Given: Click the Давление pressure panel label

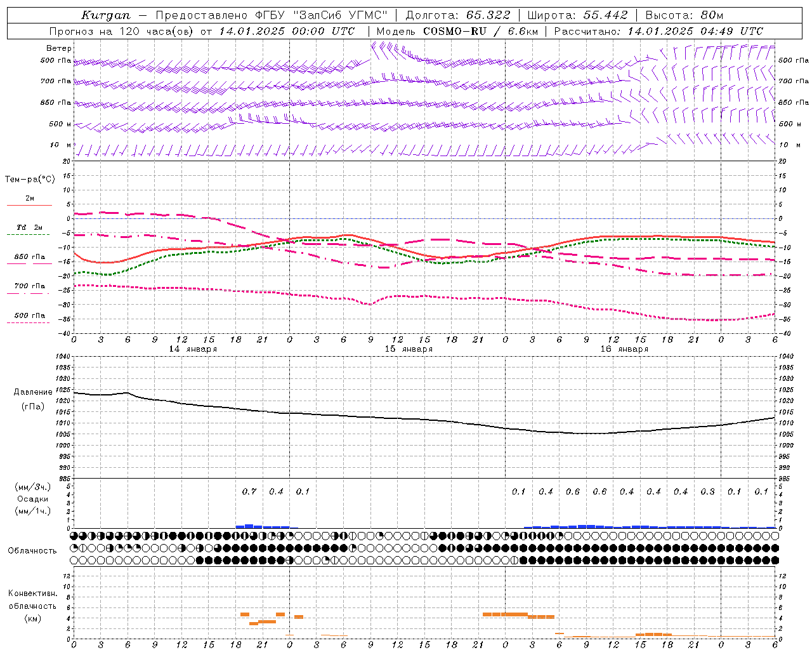Looking at the screenshot, I should 33,392.
